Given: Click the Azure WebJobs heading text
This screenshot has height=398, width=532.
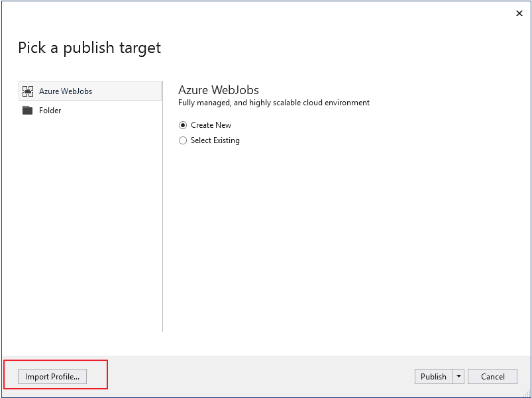Looking at the screenshot, I should coord(219,90).
